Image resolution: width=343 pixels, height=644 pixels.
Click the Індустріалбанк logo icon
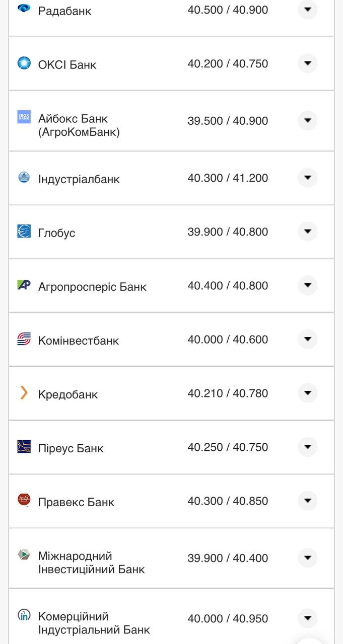[x=24, y=177]
